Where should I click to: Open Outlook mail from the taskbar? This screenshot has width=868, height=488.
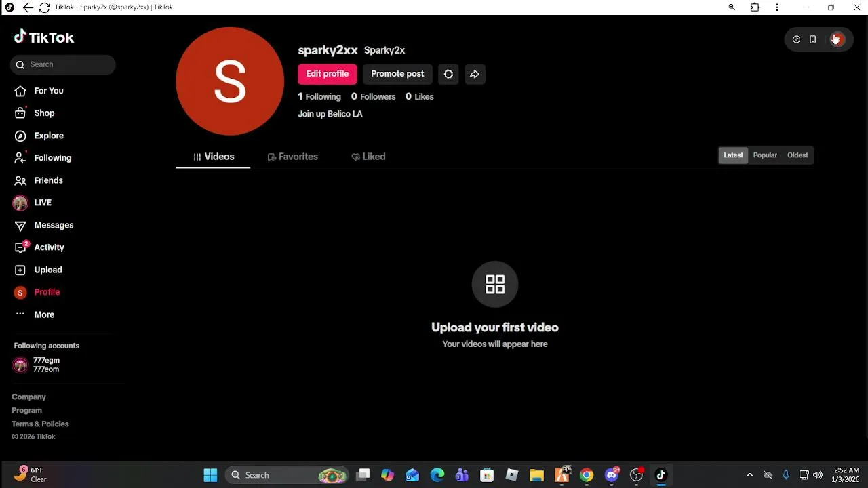[412, 475]
